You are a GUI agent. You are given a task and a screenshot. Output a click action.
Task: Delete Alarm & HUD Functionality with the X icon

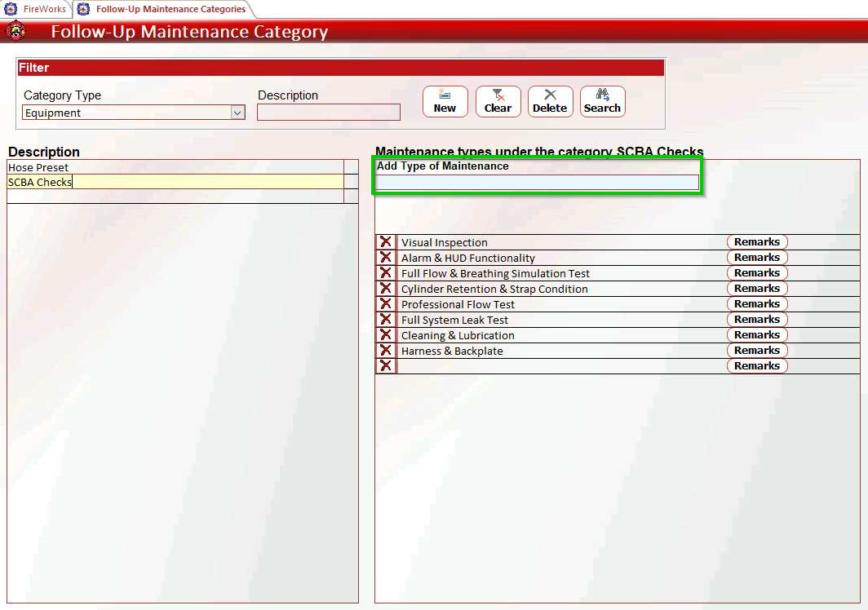[385, 257]
